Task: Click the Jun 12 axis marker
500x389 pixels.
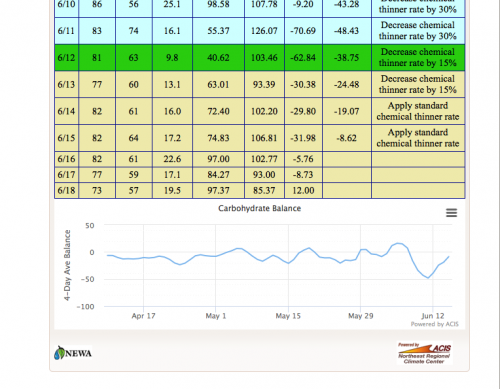Action: (x=433, y=316)
